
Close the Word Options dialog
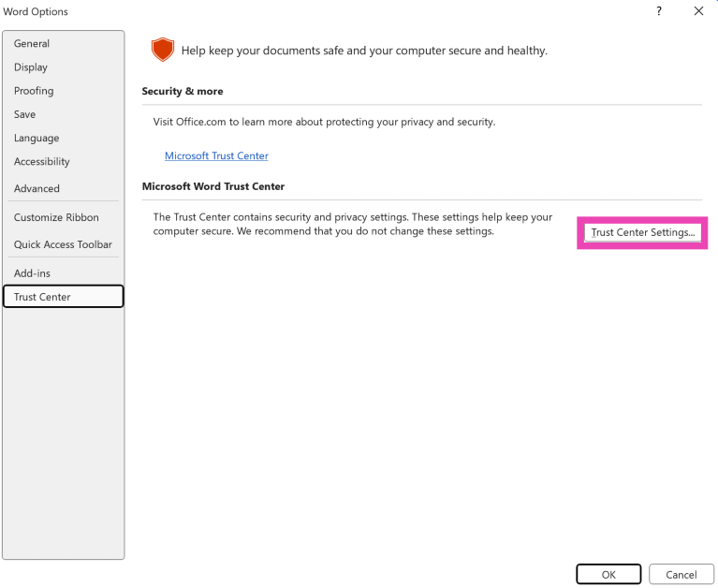click(x=698, y=11)
